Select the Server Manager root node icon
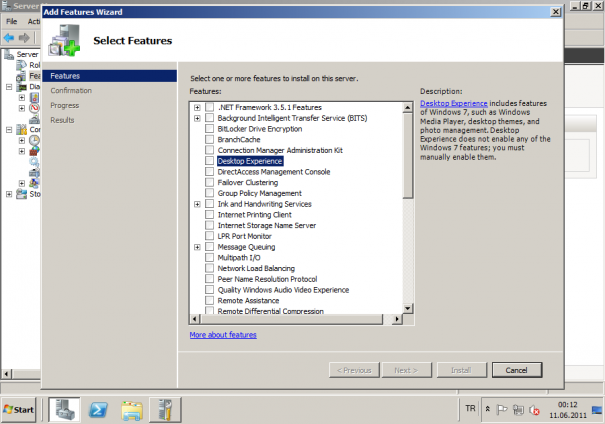This screenshot has height=424, width=605. pyautogui.click(x=9, y=54)
